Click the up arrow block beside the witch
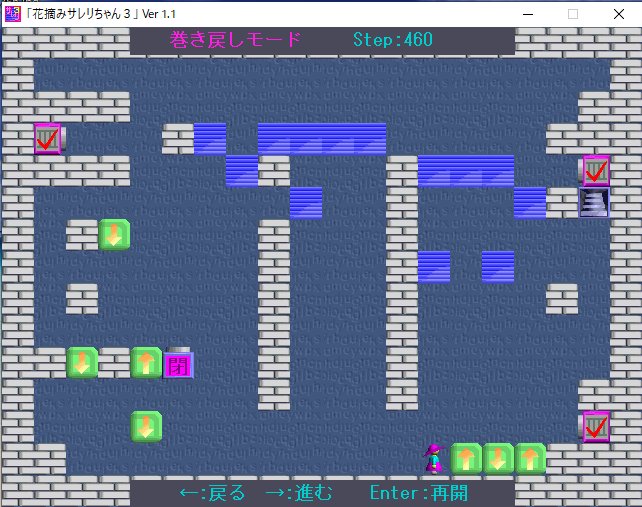Image resolution: width=642 pixels, height=507 pixels. tap(466, 458)
